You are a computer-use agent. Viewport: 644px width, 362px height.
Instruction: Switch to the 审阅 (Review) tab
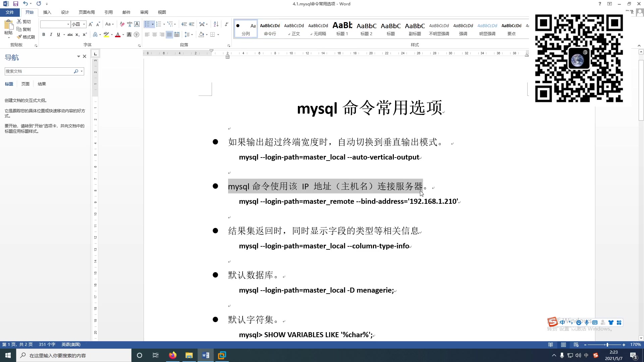[x=144, y=12]
